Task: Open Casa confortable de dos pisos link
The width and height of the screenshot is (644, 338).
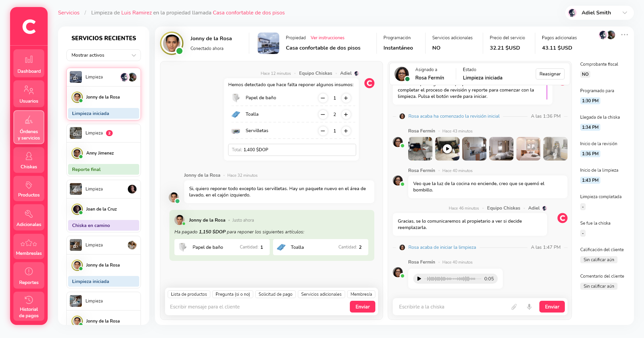Action: pos(249,13)
